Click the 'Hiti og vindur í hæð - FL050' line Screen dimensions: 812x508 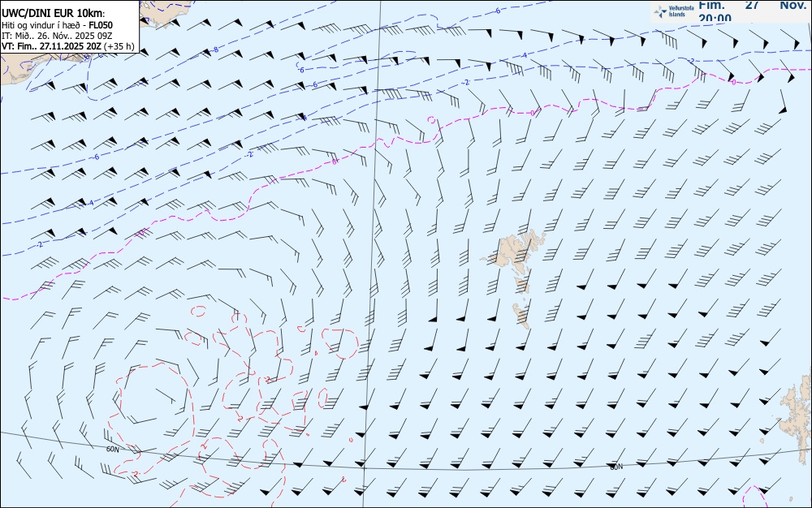[57, 25]
